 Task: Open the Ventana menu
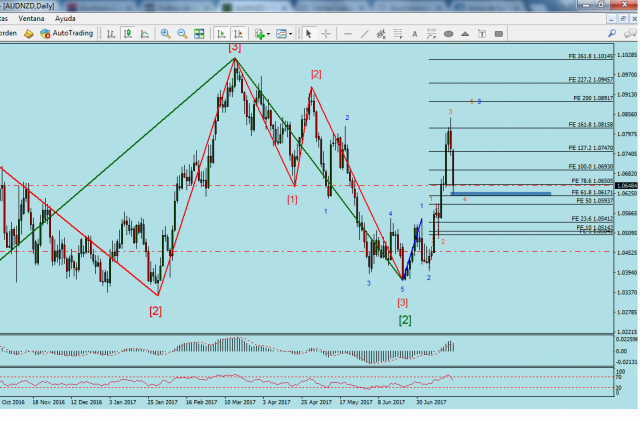click(31, 18)
